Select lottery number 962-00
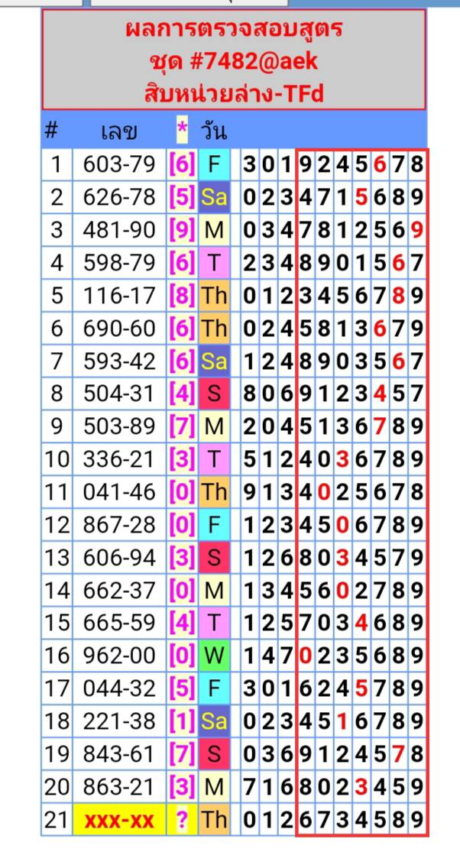Viewport: 460px width, 868px height. tap(119, 656)
